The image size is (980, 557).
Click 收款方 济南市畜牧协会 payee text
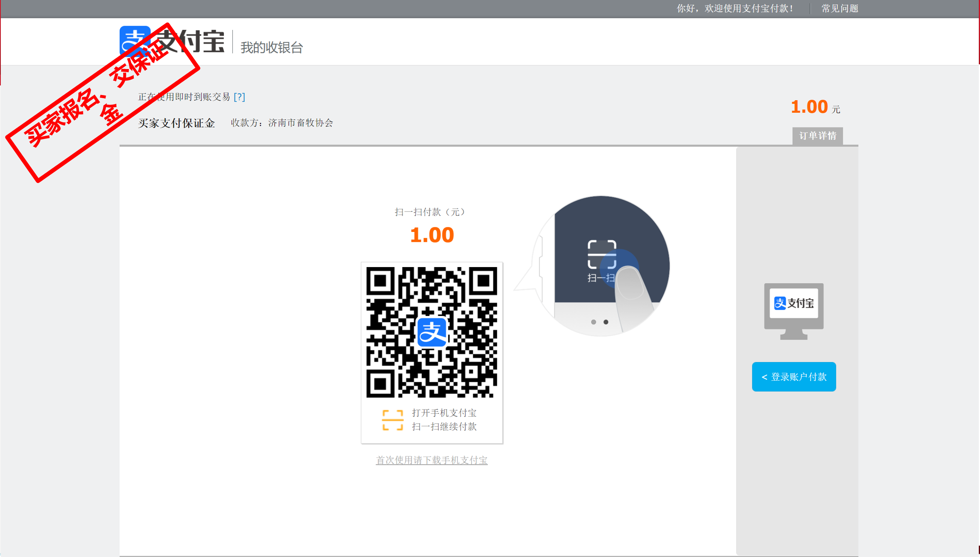click(x=282, y=123)
